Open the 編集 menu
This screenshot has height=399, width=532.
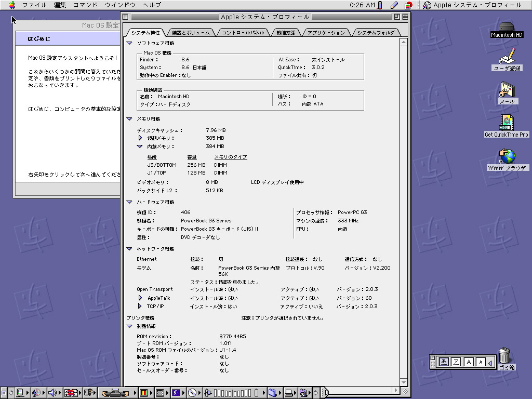60,5
